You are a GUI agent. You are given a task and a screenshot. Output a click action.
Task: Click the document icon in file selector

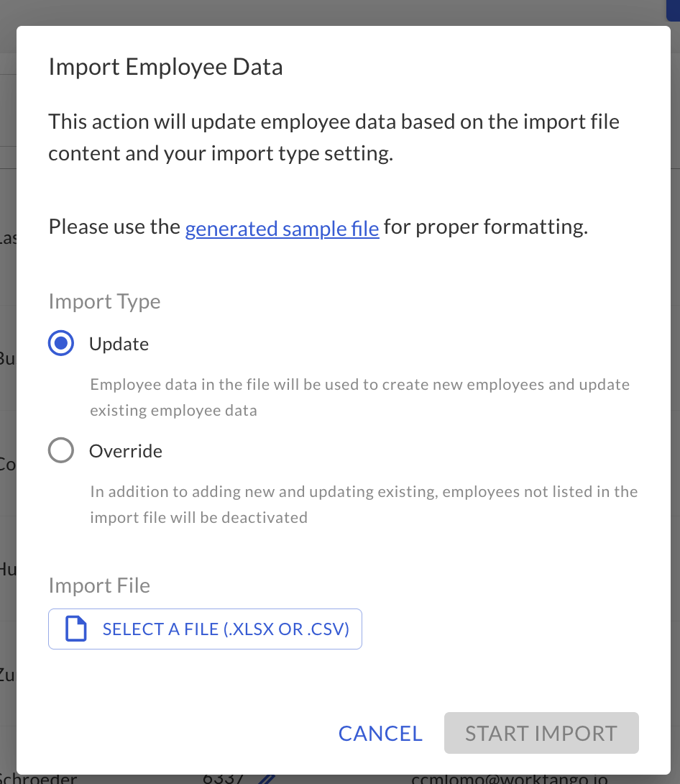pos(76,629)
